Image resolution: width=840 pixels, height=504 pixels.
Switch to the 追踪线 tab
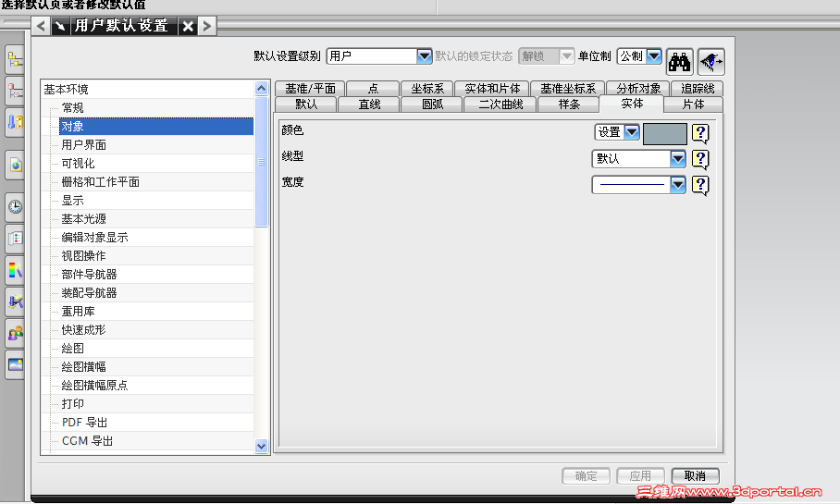(x=698, y=89)
